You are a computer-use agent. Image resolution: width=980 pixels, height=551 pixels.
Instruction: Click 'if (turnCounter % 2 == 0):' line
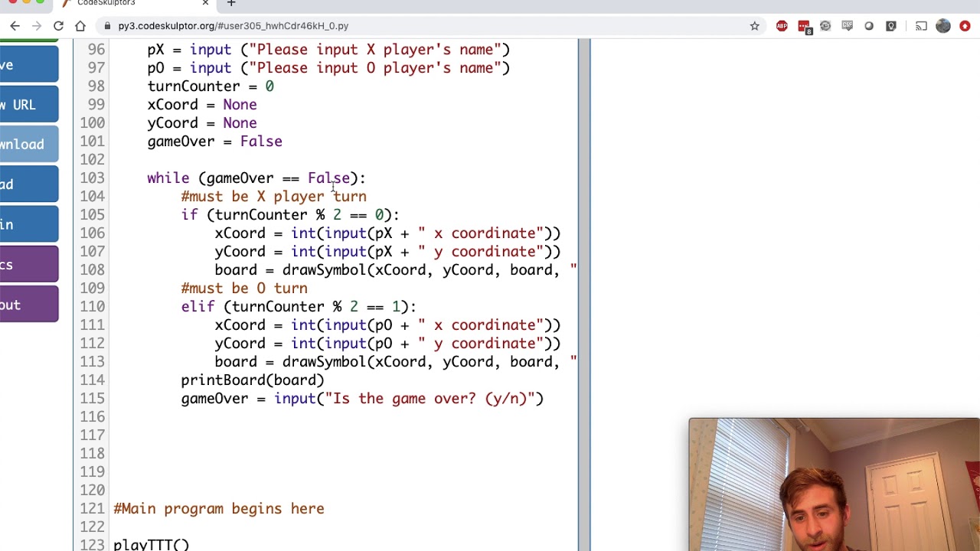point(290,215)
